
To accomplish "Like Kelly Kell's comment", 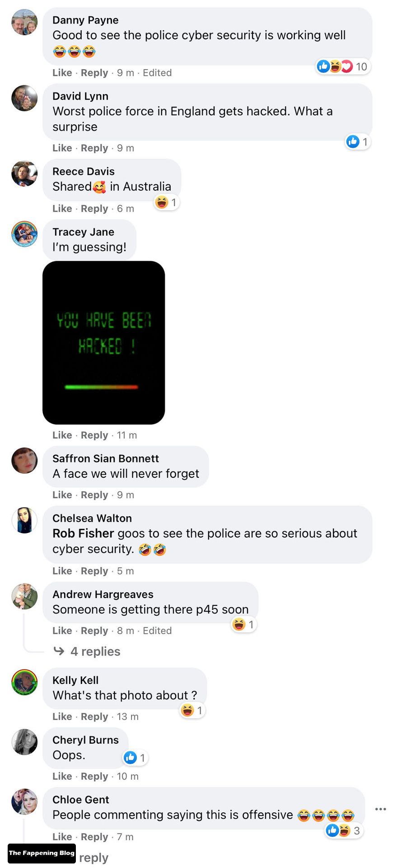I will coord(62,717).
